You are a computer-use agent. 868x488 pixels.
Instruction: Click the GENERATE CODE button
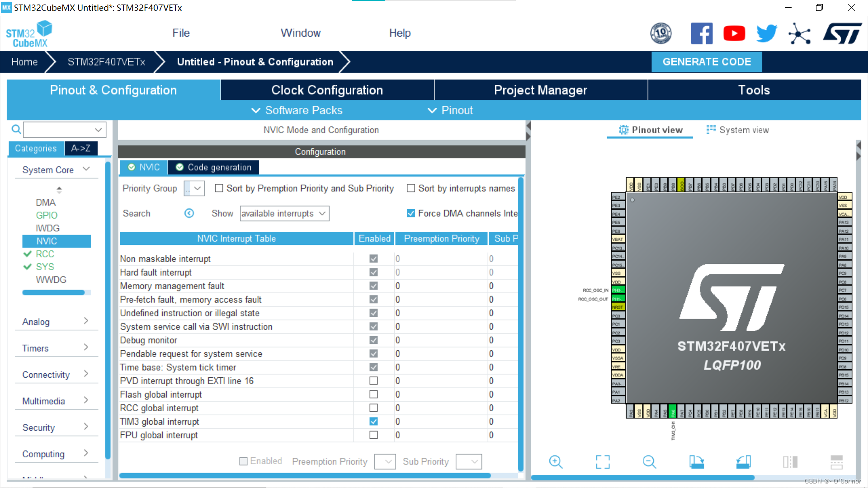707,62
